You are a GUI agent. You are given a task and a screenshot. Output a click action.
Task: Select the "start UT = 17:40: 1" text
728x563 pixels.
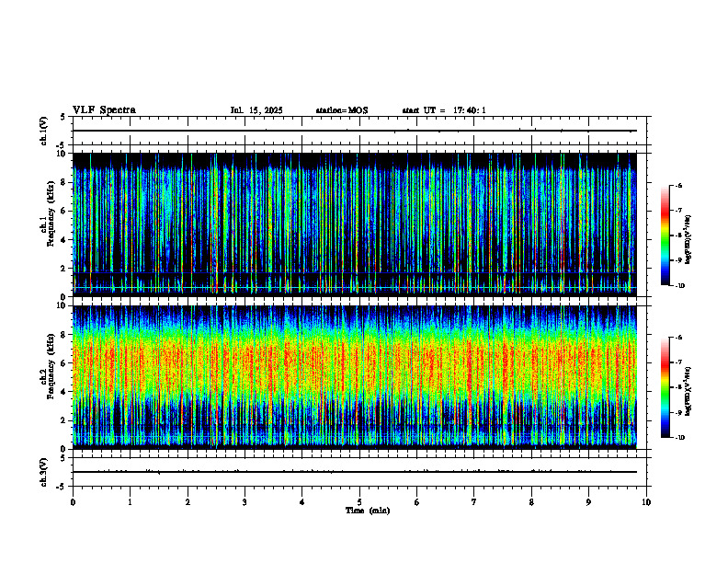(444, 110)
